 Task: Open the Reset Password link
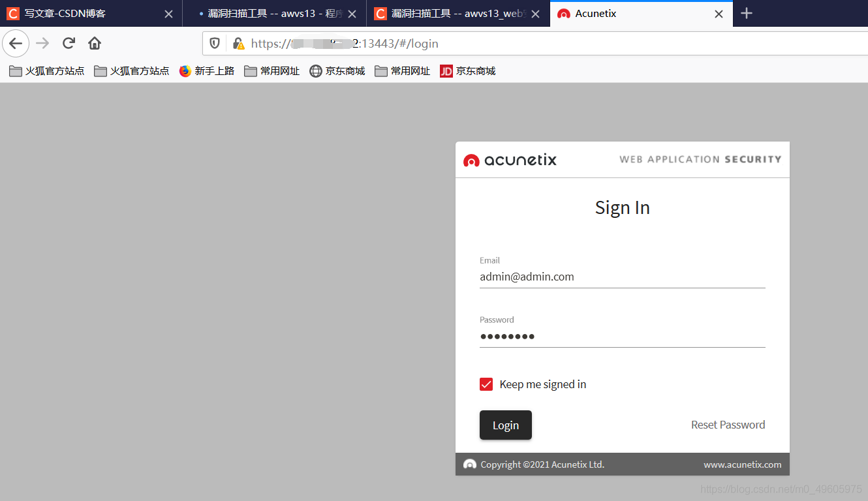click(x=728, y=425)
